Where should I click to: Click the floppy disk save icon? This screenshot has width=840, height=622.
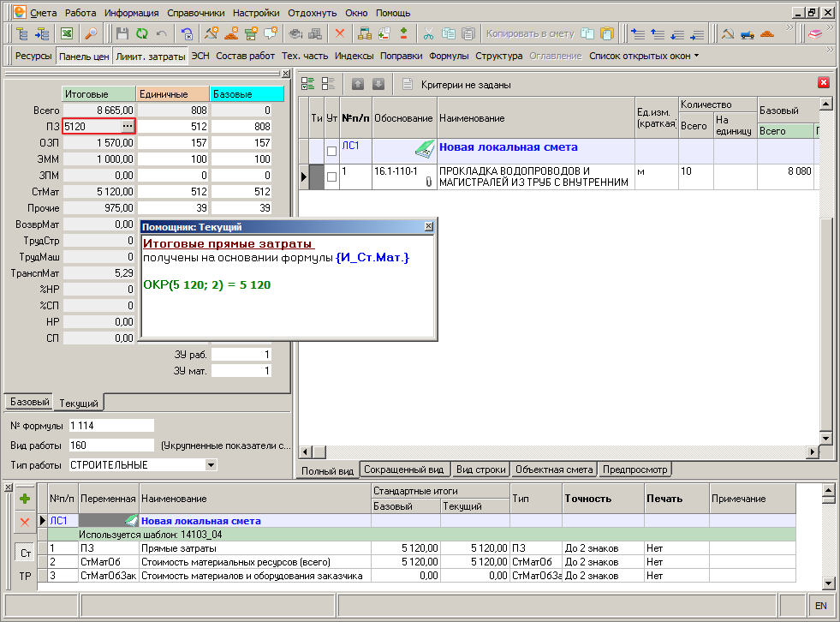[122, 33]
